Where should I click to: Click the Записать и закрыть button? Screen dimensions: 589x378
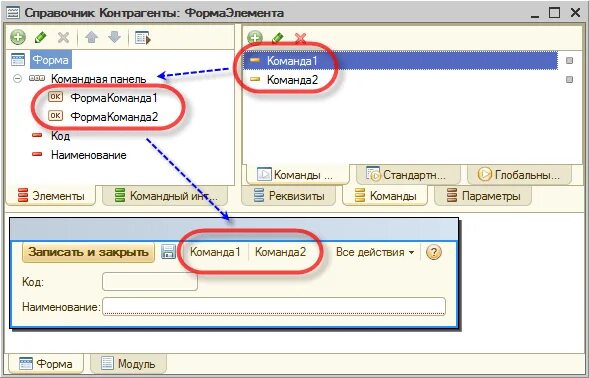click(x=89, y=252)
